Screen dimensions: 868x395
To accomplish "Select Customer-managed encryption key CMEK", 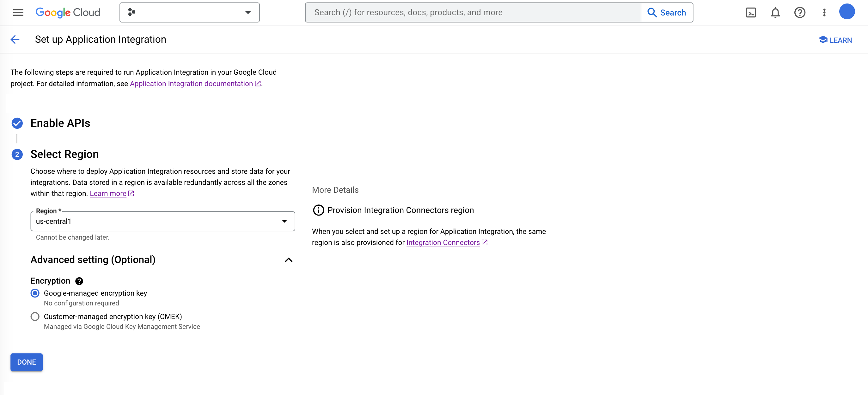I will click(x=35, y=316).
